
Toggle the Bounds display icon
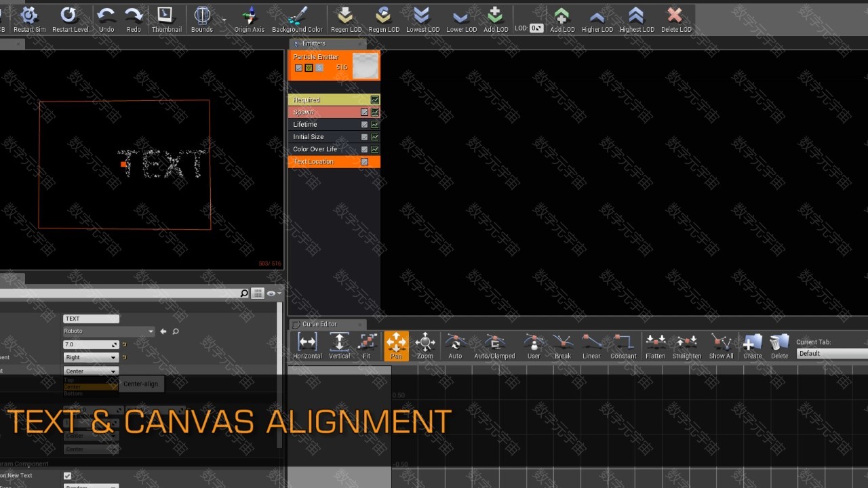point(202,19)
